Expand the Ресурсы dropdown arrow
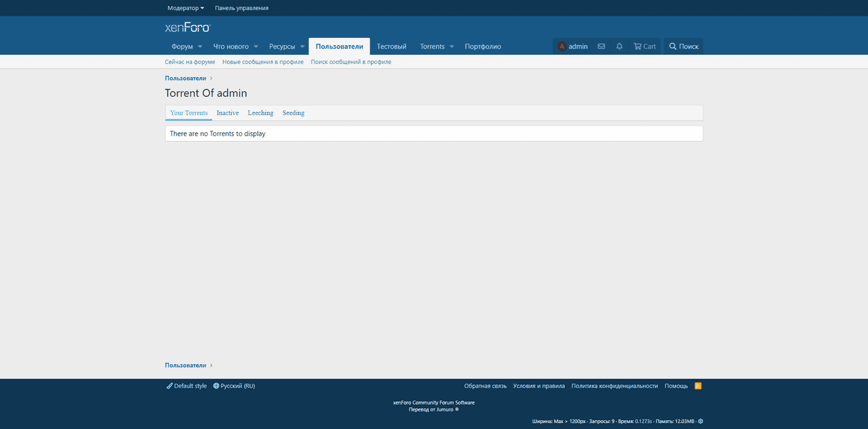This screenshot has height=429, width=868. point(302,47)
